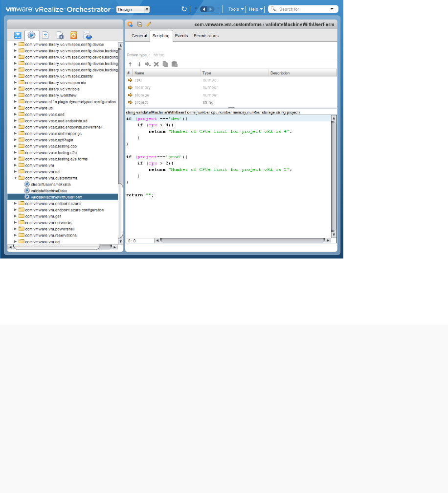Select the com.vmware.vra.networks folder
This screenshot has width=448, height=493.
48,223
